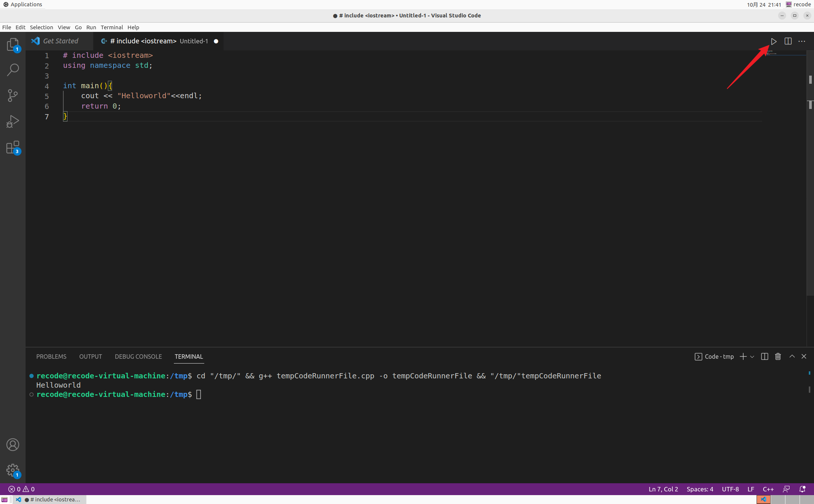Image resolution: width=814 pixels, height=504 pixels.
Task: Click the errors and warnings count indicator
Action: click(21, 489)
